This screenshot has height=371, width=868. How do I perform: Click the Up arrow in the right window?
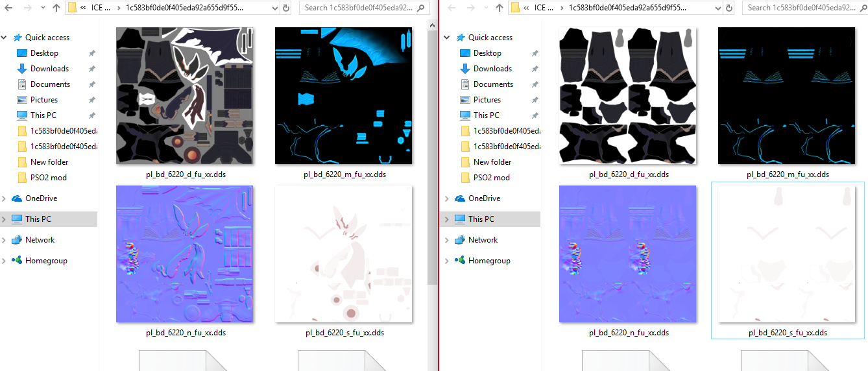tap(499, 8)
